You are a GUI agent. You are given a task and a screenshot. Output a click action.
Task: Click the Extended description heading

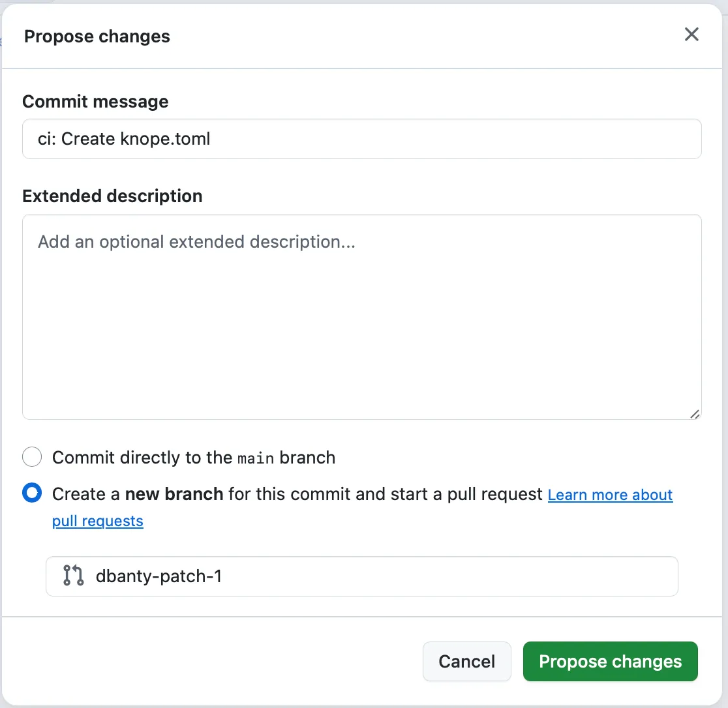click(x=112, y=196)
